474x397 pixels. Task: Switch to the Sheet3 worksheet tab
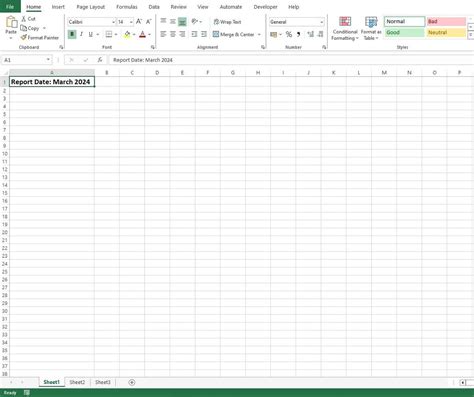pyautogui.click(x=103, y=382)
